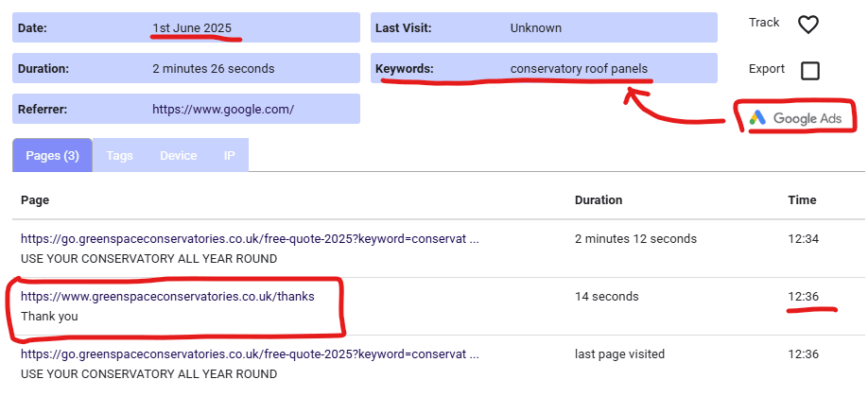Click the Date: field label
This screenshot has width=868, height=414.
pyautogui.click(x=32, y=28)
